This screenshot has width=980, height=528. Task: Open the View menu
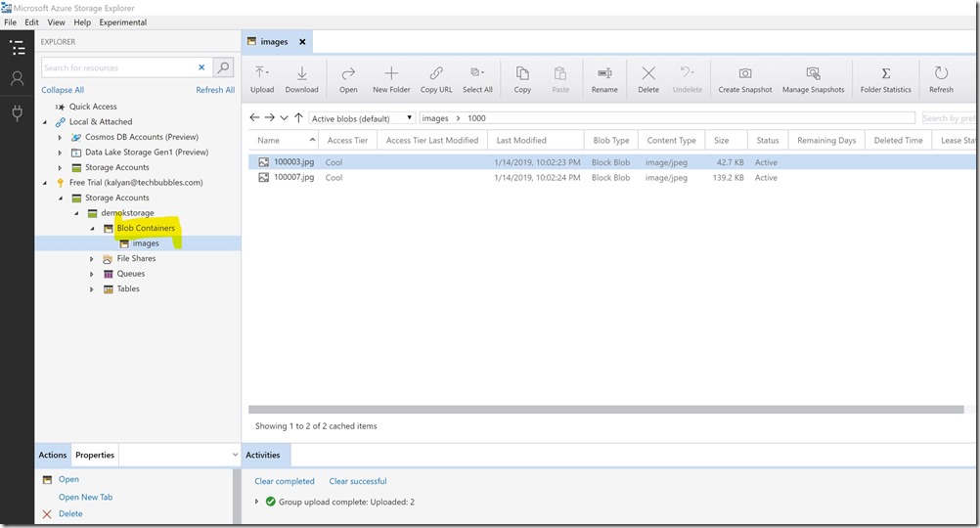57,22
